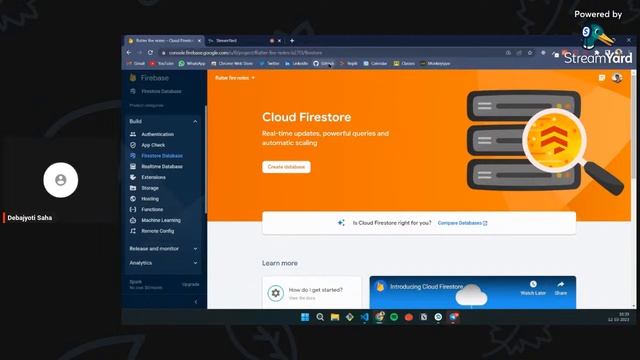The image size is (640, 360).
Task: Open the Gmail bookmark
Action: coord(136,64)
